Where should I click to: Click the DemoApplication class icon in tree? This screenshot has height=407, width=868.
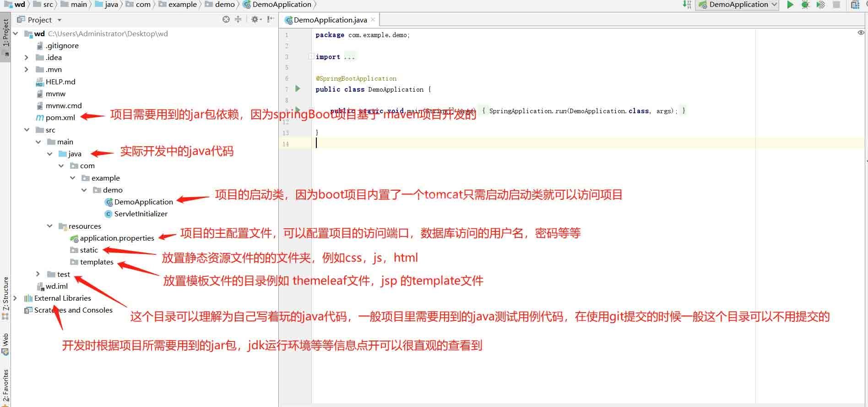[108, 202]
